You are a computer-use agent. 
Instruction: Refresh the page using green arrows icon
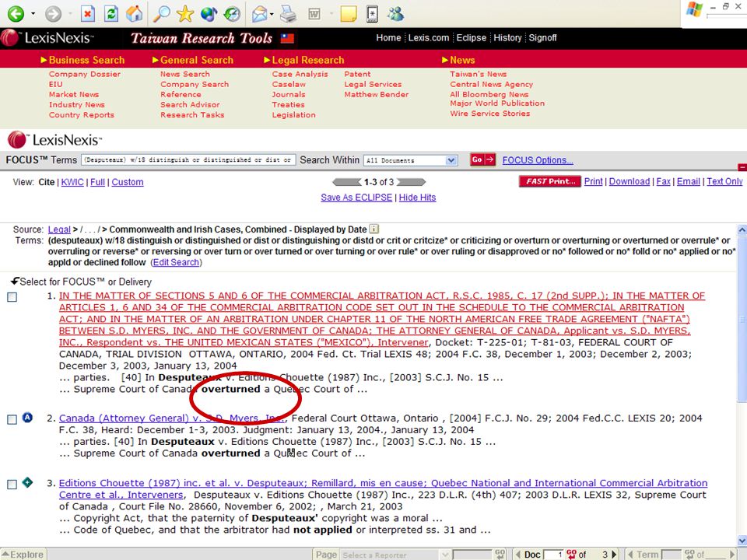pos(111,14)
